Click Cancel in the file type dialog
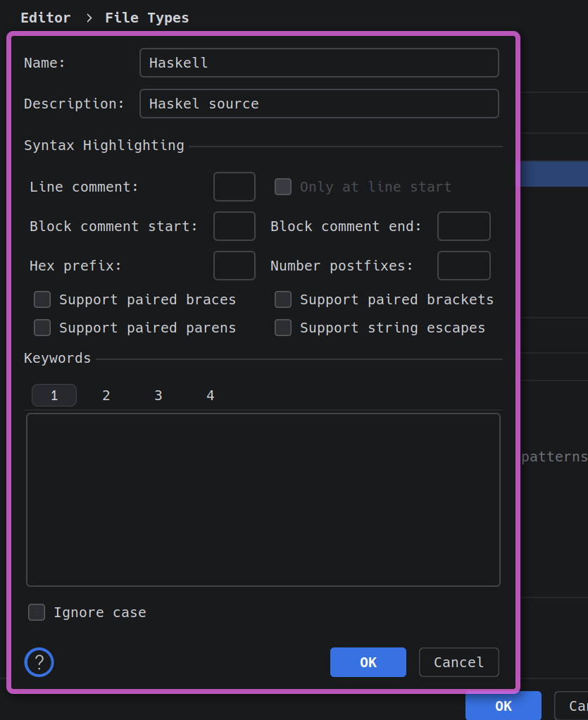The height and width of the screenshot is (720, 588). coord(459,662)
